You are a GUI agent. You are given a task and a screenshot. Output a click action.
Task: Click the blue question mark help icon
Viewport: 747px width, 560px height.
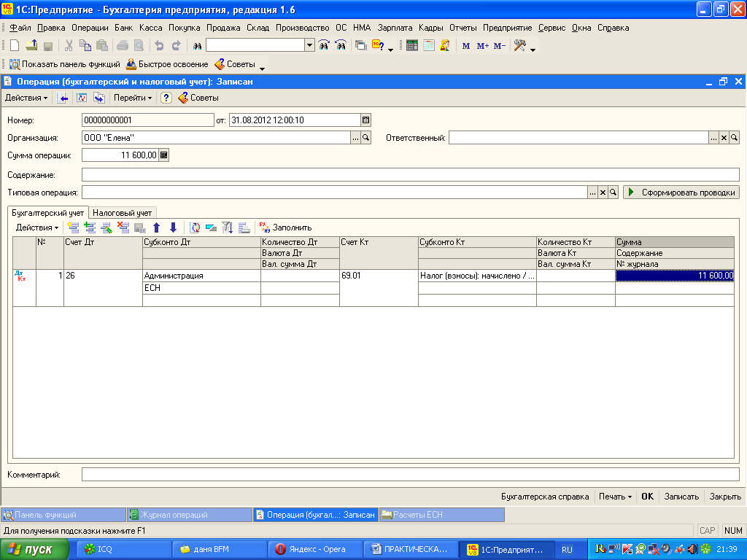click(166, 98)
